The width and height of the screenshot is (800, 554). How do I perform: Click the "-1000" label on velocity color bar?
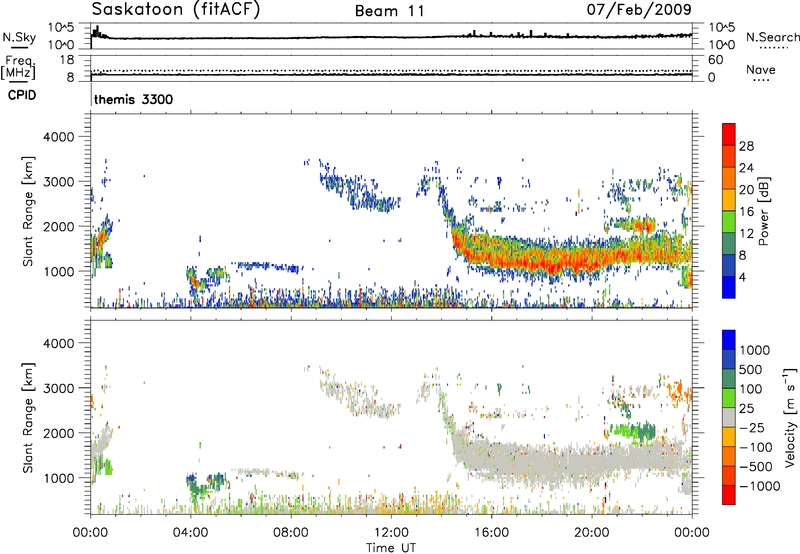tap(760, 486)
